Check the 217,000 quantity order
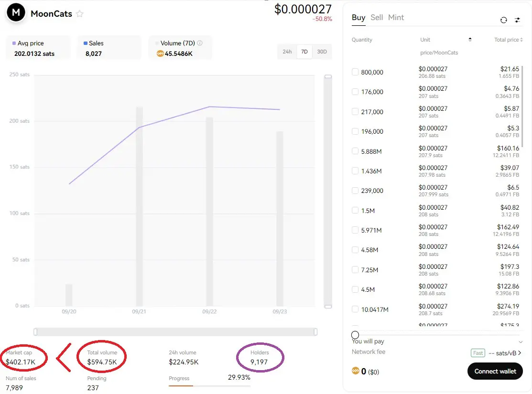This screenshot has height=394, width=532. point(355,112)
